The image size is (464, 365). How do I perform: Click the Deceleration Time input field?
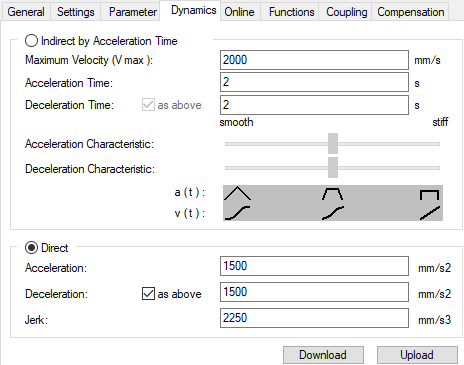click(x=314, y=105)
